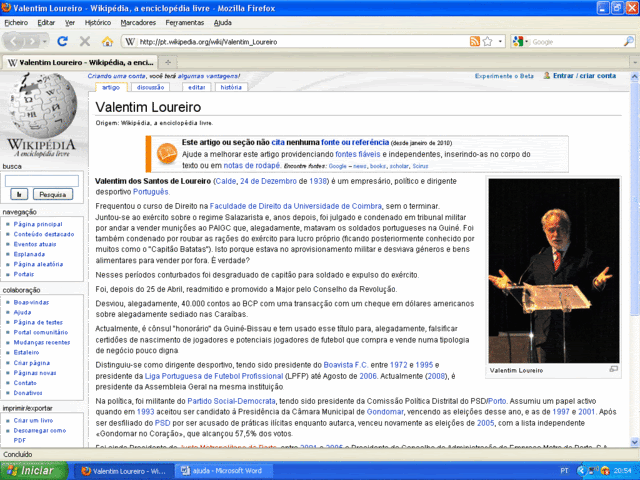
Task: Click the Wikipedia busca input field
Action: 42,181
